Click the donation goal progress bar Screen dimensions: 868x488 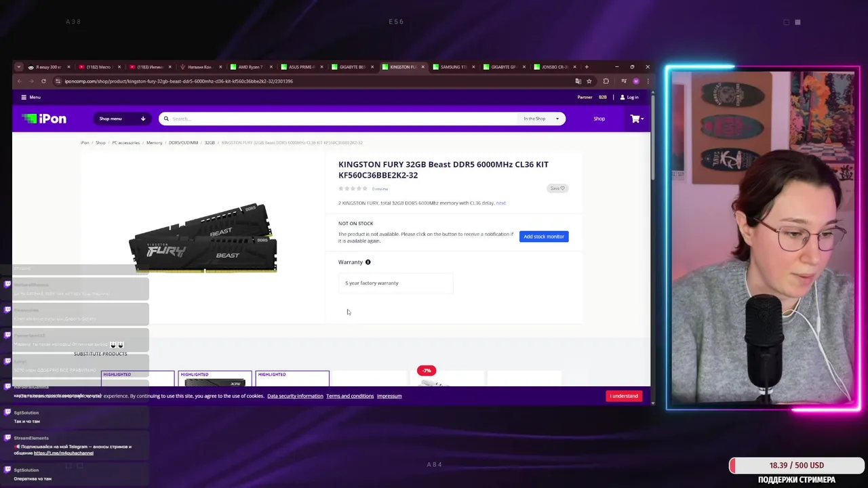click(797, 466)
